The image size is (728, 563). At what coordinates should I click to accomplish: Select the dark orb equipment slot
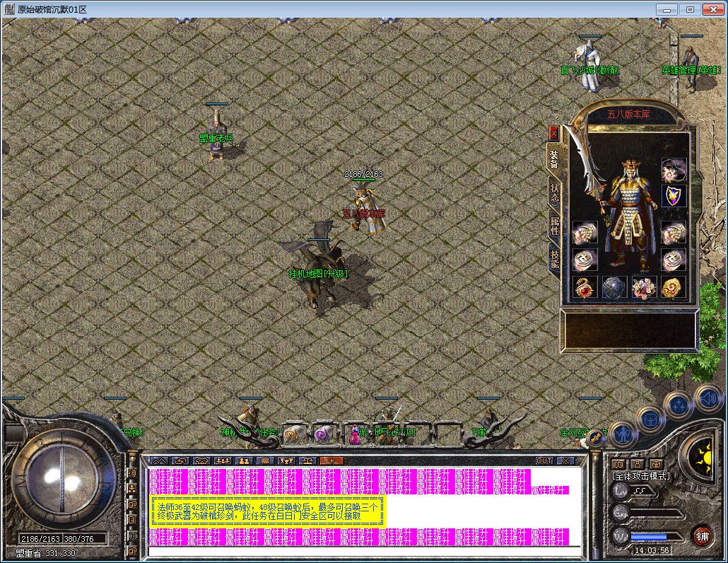614,288
